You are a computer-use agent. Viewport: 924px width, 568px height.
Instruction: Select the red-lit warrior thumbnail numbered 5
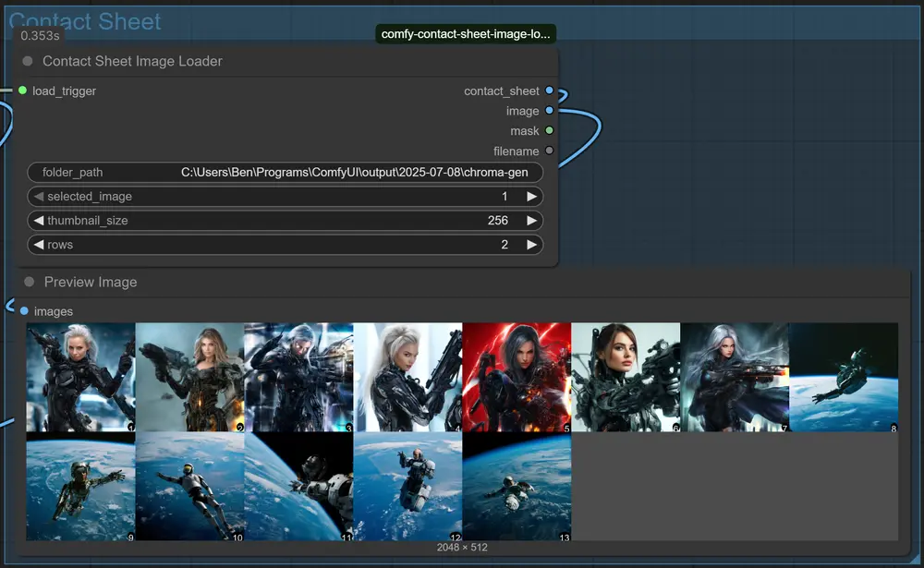(x=516, y=376)
